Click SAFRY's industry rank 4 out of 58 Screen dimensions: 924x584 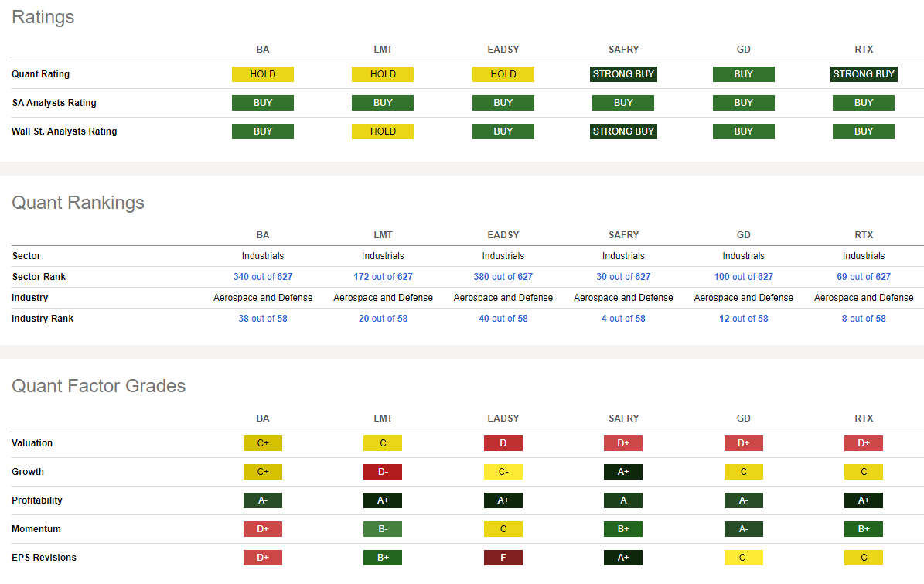tap(623, 319)
